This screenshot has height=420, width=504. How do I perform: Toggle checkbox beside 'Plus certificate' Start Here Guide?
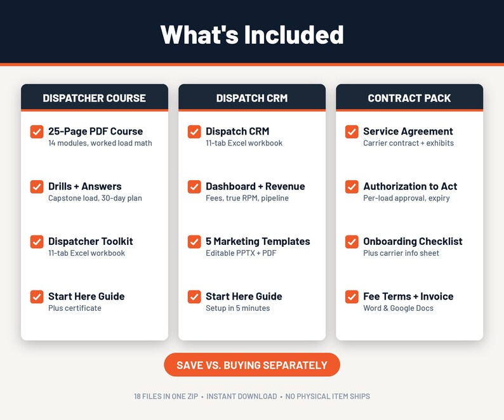click(x=37, y=297)
